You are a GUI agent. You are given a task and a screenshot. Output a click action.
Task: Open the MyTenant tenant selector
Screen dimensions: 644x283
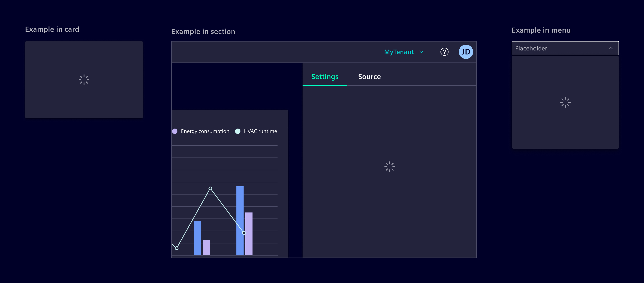point(399,52)
